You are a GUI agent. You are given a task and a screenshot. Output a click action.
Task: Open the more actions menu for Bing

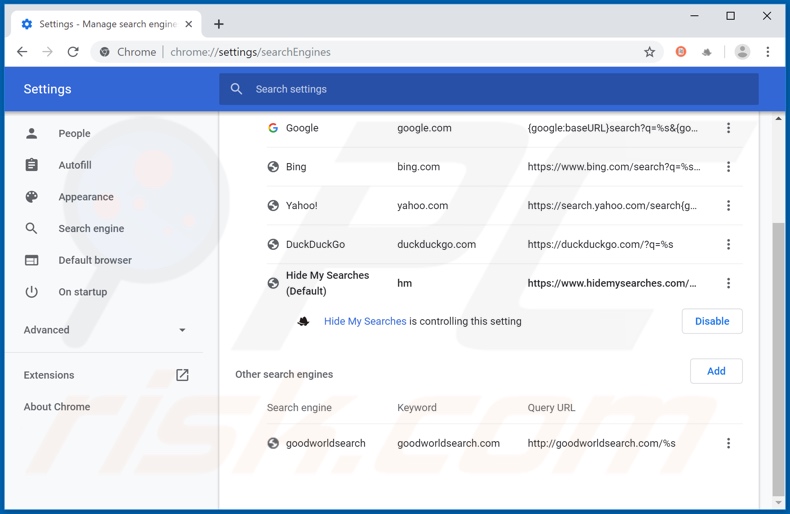728,167
